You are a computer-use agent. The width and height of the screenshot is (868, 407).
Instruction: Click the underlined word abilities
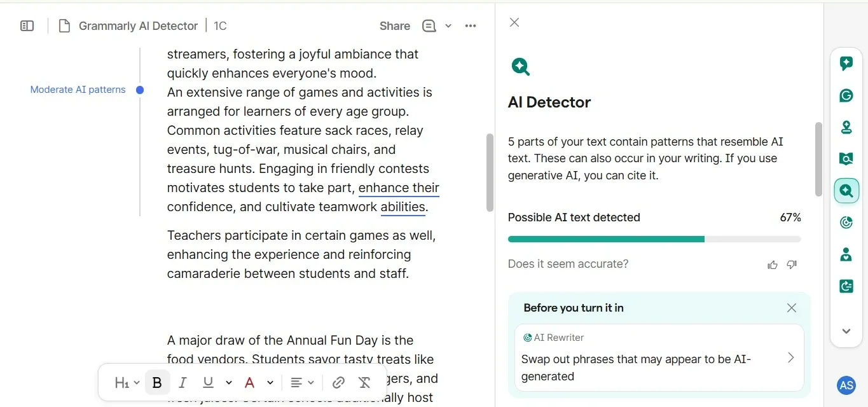tap(403, 207)
